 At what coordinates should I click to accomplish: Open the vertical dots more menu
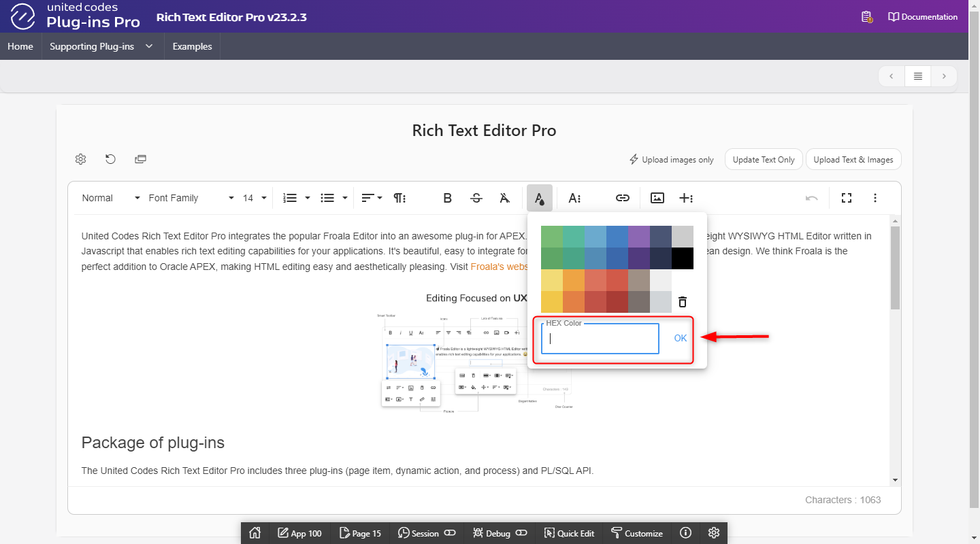click(x=875, y=198)
